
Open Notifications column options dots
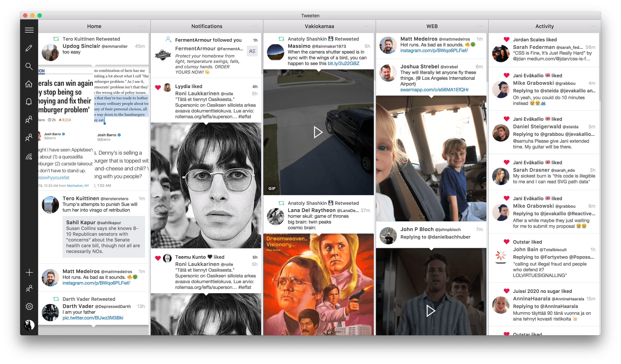[x=255, y=26]
